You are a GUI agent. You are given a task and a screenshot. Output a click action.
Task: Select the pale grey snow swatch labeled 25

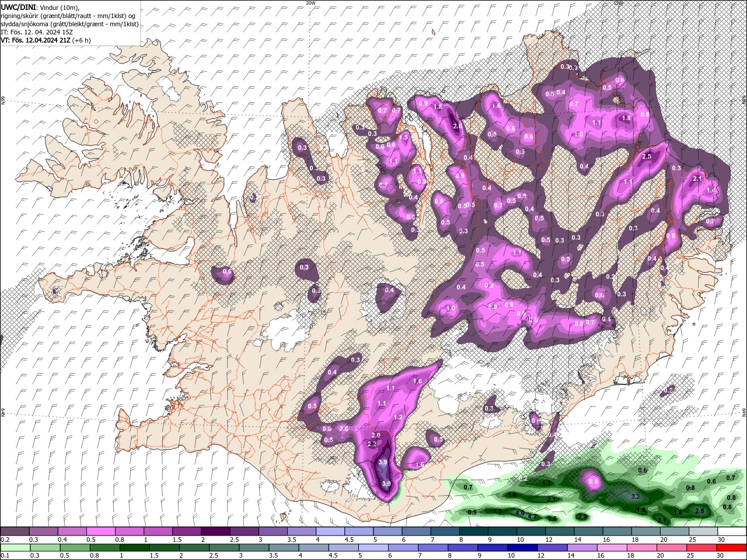702,531
